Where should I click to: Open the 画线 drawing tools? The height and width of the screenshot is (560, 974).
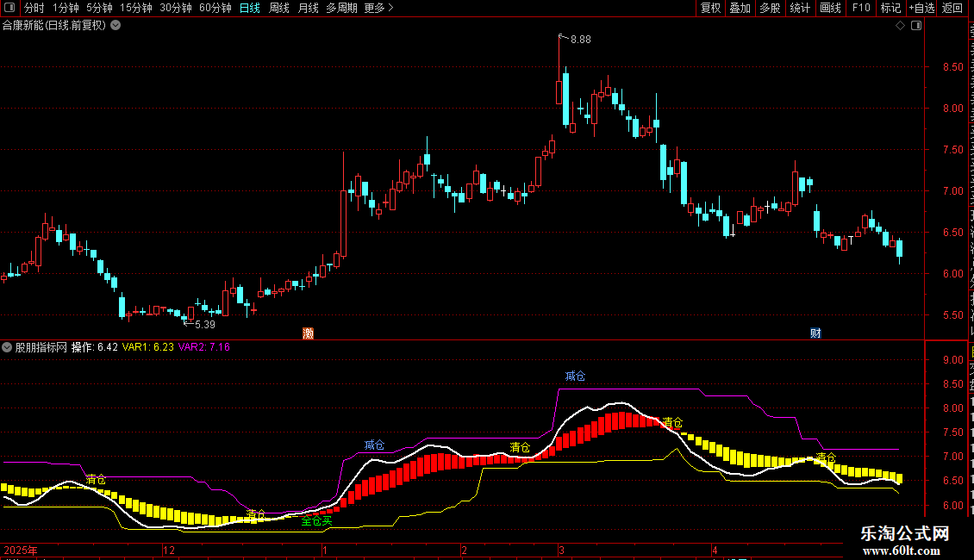pyautogui.click(x=831, y=8)
